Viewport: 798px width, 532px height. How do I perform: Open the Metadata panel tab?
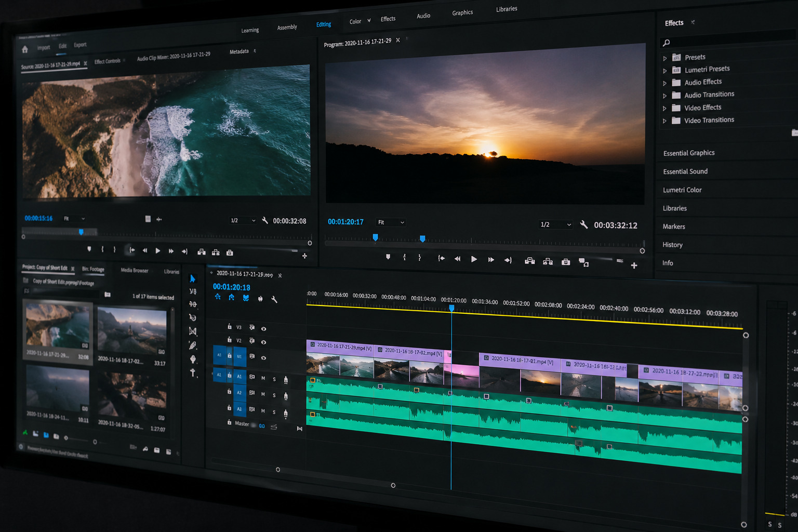point(239,51)
